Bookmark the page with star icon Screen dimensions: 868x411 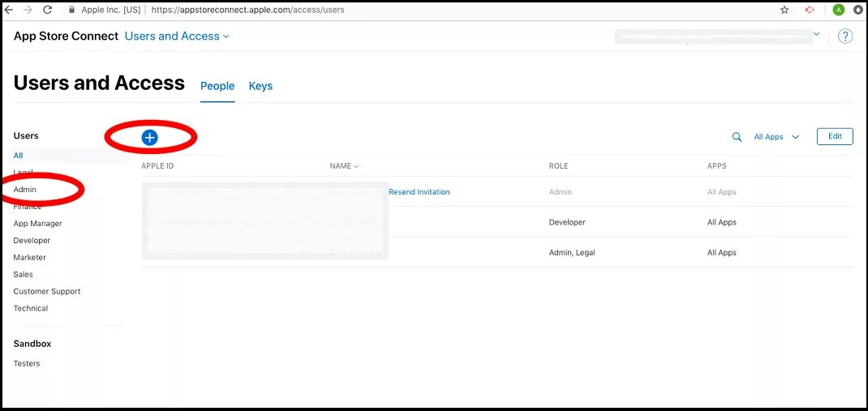(x=784, y=10)
